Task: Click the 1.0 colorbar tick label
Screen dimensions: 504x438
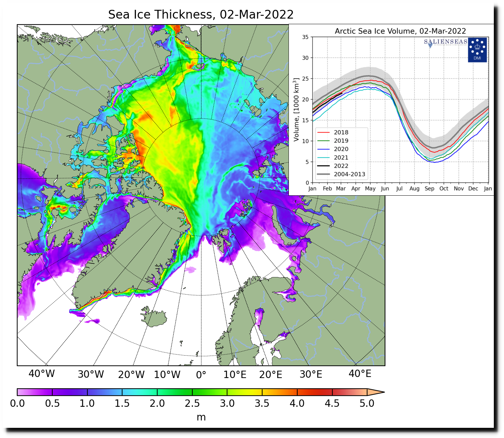Action: point(87,403)
